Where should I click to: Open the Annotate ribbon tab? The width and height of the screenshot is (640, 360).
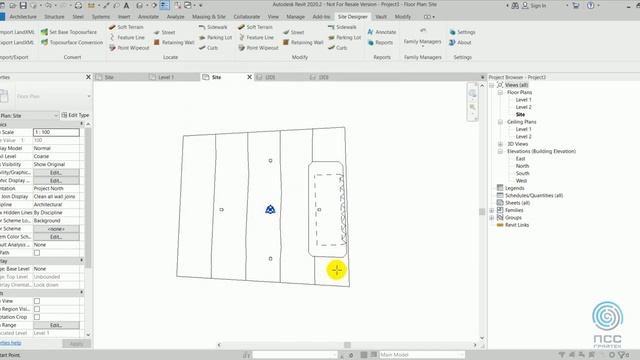click(x=149, y=17)
